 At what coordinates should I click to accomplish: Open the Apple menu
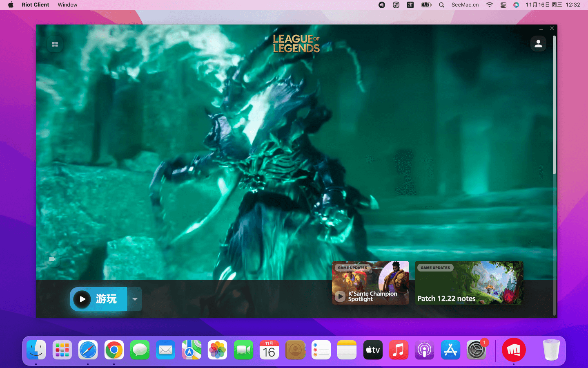click(x=11, y=5)
